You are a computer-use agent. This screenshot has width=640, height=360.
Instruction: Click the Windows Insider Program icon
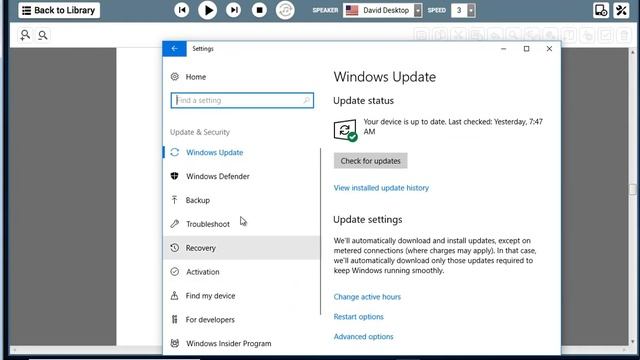(175, 343)
